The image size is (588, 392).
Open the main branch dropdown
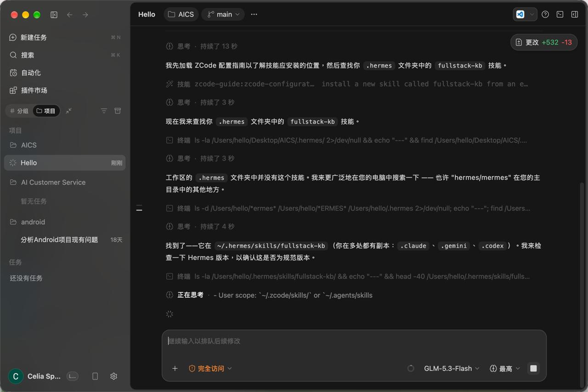tap(223, 14)
